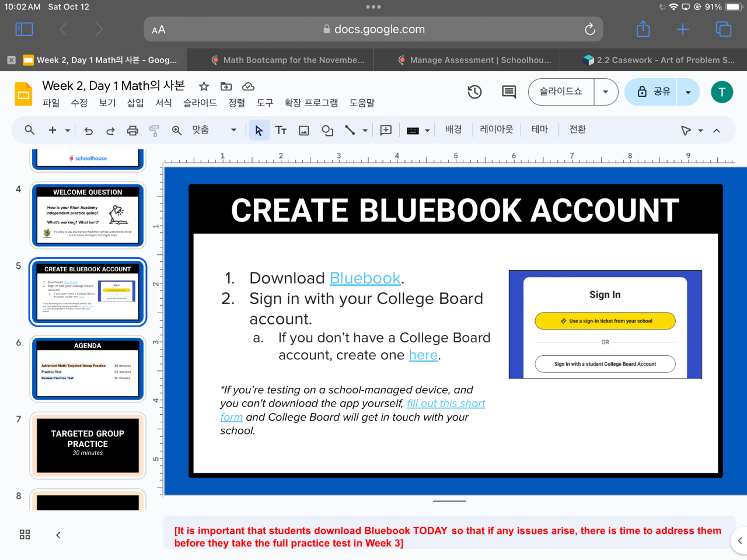Show the Safari tab overview
The height and width of the screenshot is (560, 747).
[723, 29]
